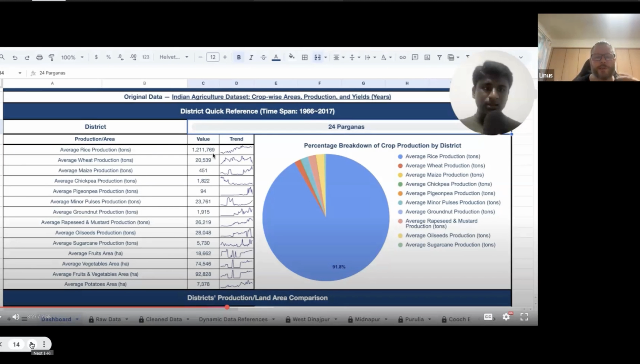
Task: Open the 100% zoom dropdown
Action: (x=72, y=57)
